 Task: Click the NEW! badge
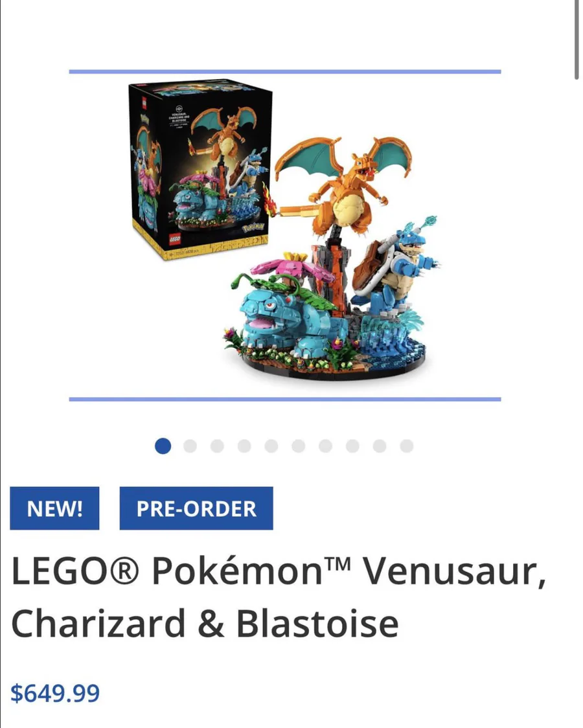(x=55, y=508)
